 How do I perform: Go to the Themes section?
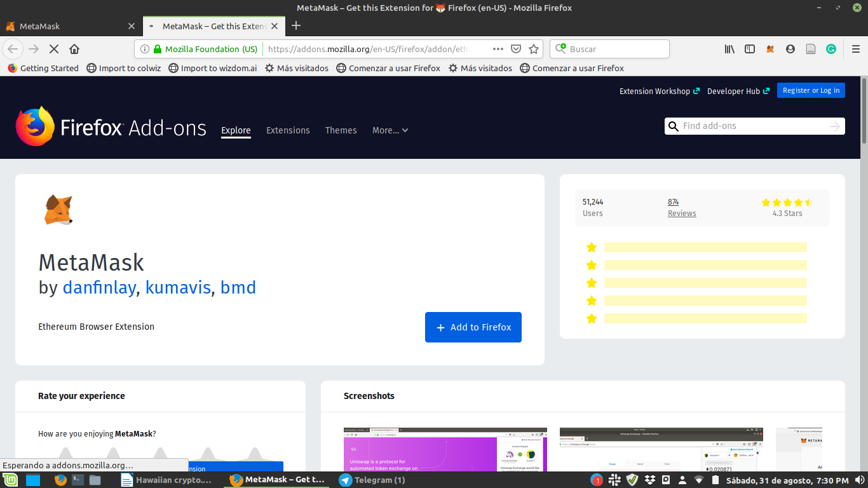point(341,130)
